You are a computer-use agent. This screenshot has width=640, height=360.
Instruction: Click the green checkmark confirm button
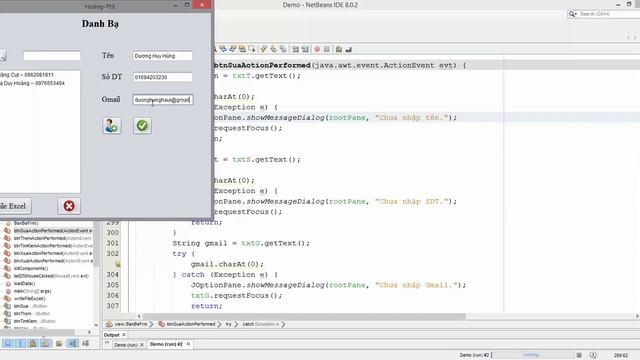click(x=142, y=126)
